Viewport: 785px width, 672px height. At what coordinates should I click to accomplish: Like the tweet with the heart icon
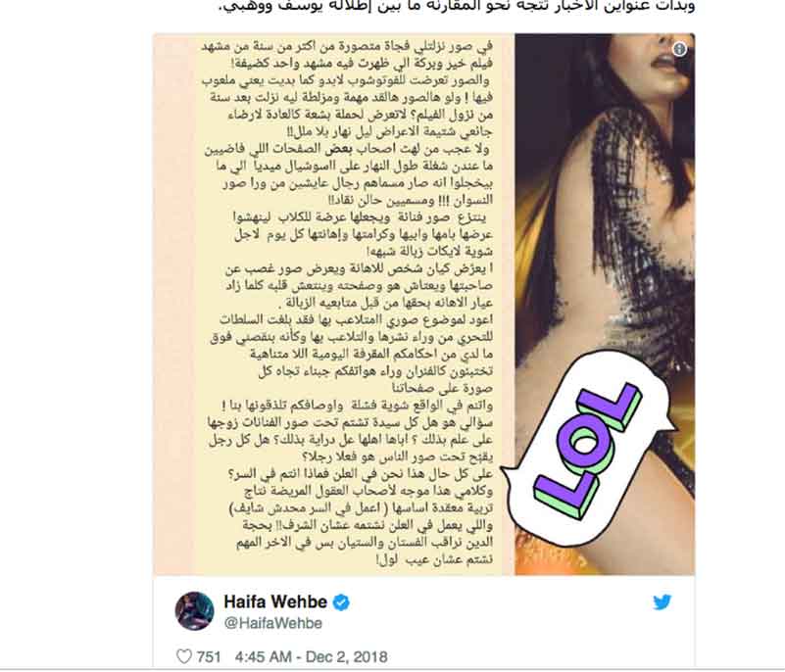click(x=184, y=656)
